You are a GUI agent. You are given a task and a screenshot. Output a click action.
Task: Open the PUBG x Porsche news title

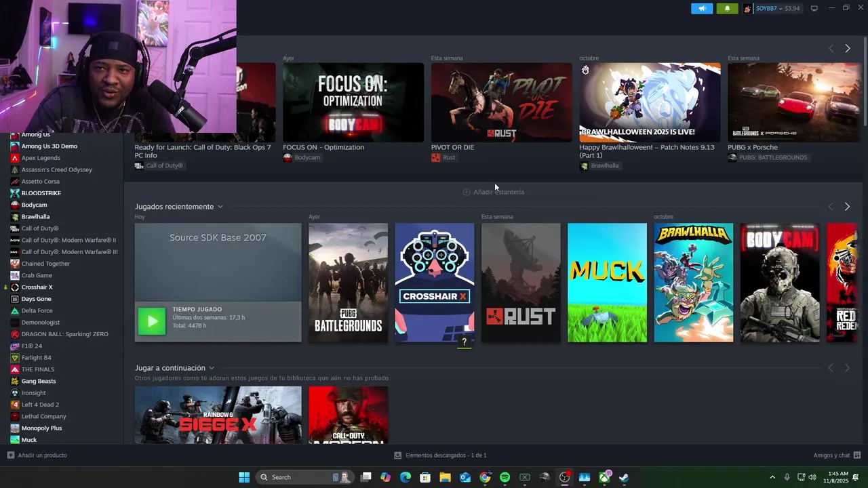753,147
